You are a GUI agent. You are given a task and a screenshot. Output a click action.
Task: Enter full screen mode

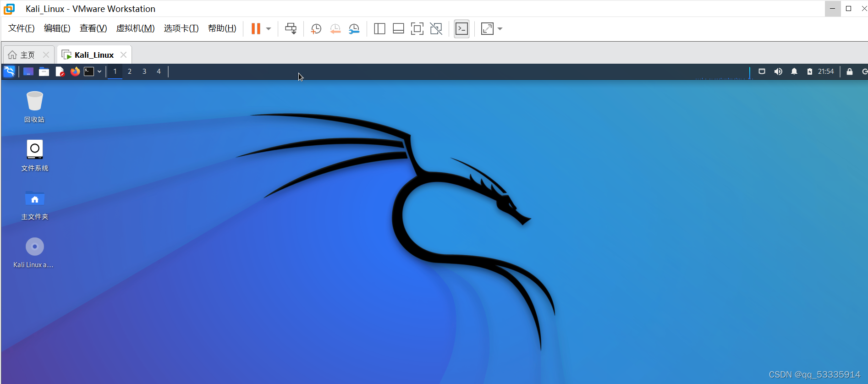(x=417, y=29)
